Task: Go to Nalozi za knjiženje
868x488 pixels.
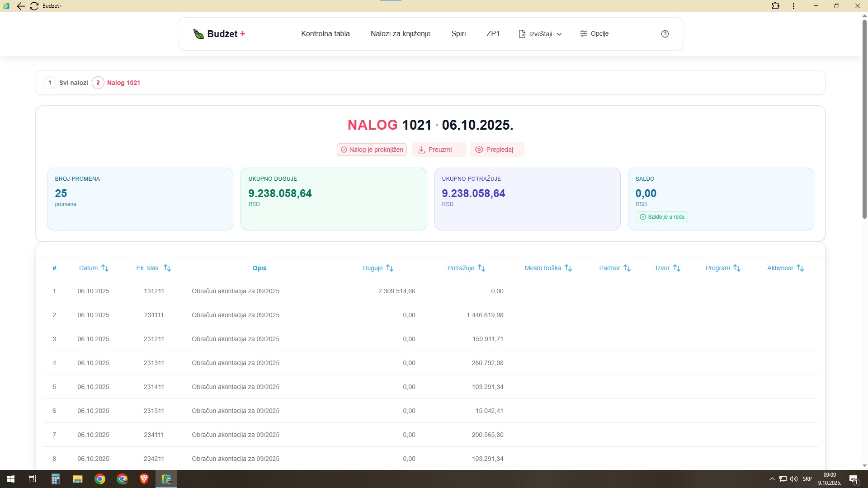Action: (400, 34)
